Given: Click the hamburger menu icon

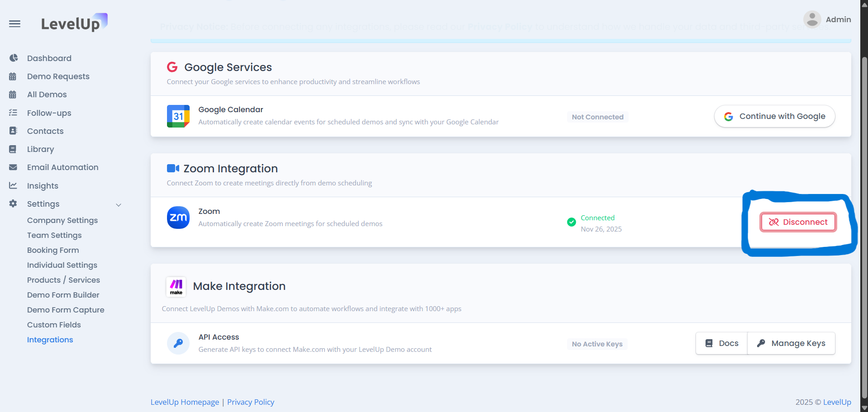Looking at the screenshot, I should click(x=14, y=24).
